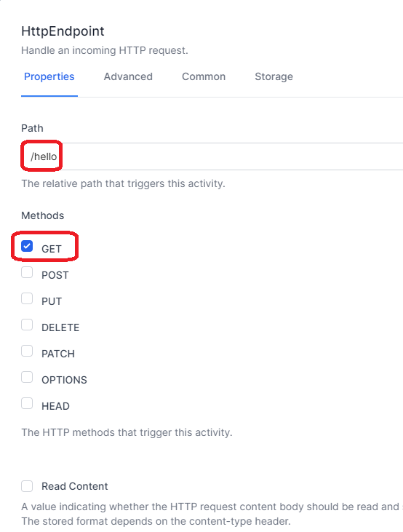Uncheck the GET method checkbox
The height and width of the screenshot is (532, 403).
pyautogui.click(x=27, y=246)
